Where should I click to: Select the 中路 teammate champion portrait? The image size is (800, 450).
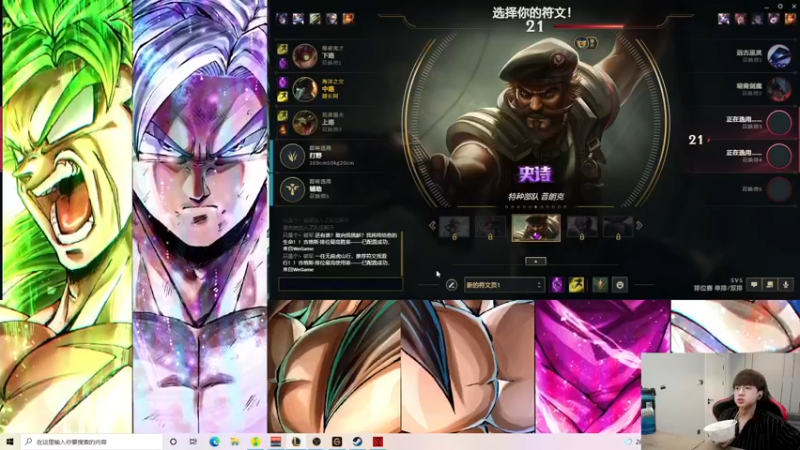pos(305,89)
